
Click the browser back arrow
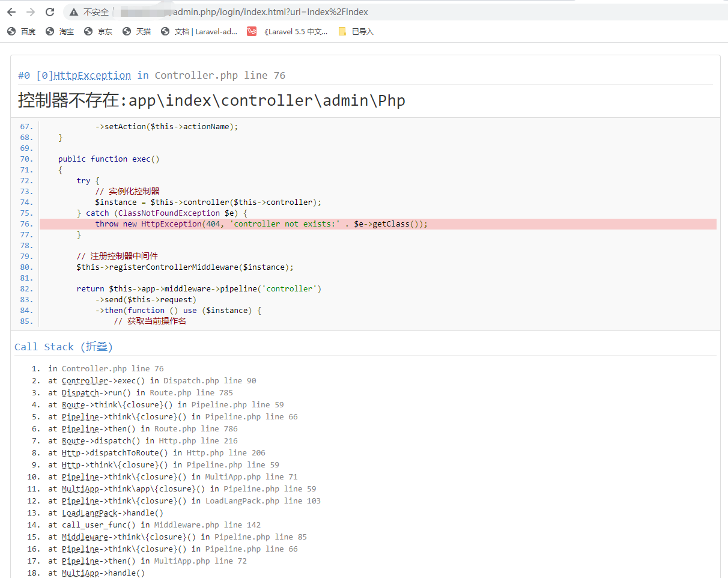(11, 12)
